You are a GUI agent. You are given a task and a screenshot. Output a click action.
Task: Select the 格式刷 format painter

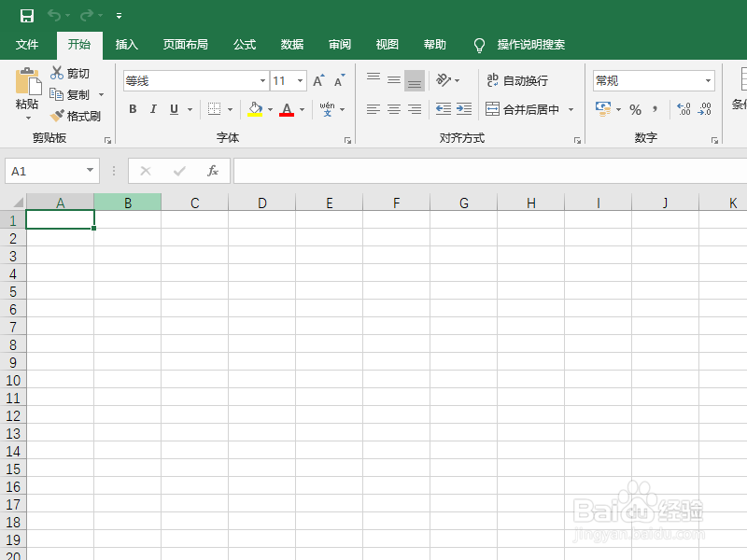coord(76,116)
